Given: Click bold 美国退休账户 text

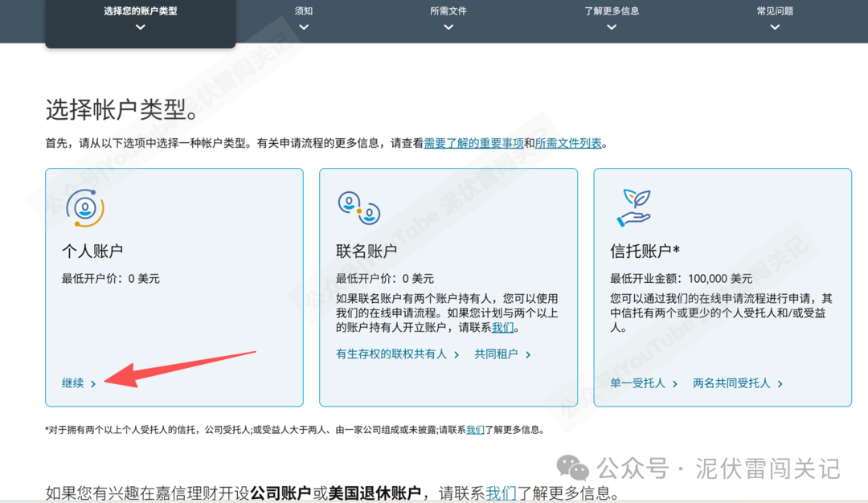Looking at the screenshot, I should [375, 493].
